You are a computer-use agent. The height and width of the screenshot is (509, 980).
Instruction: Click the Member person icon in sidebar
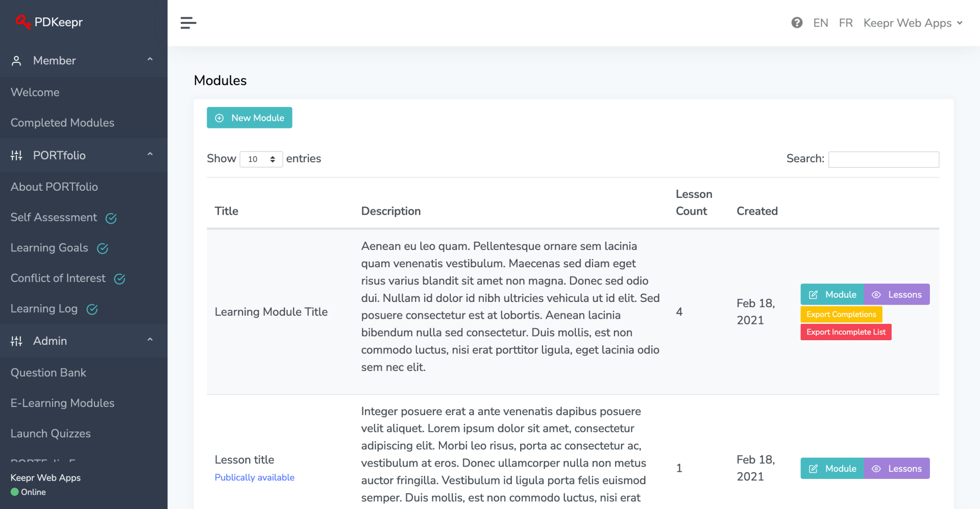16,61
